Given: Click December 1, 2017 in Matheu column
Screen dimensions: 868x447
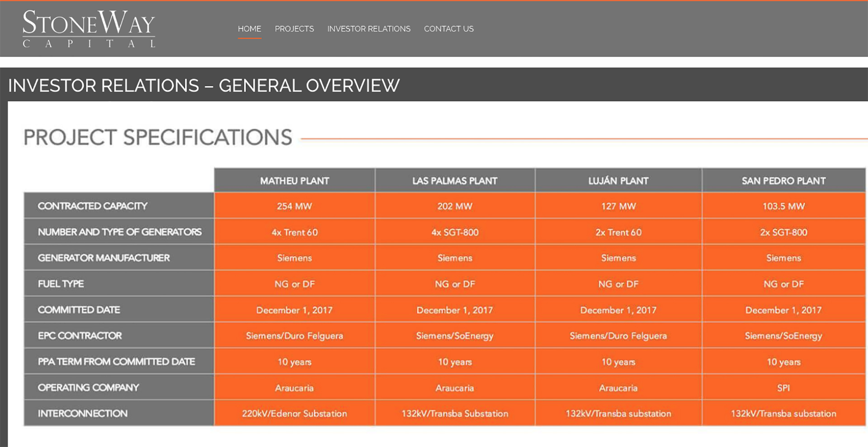Looking at the screenshot, I should [295, 310].
